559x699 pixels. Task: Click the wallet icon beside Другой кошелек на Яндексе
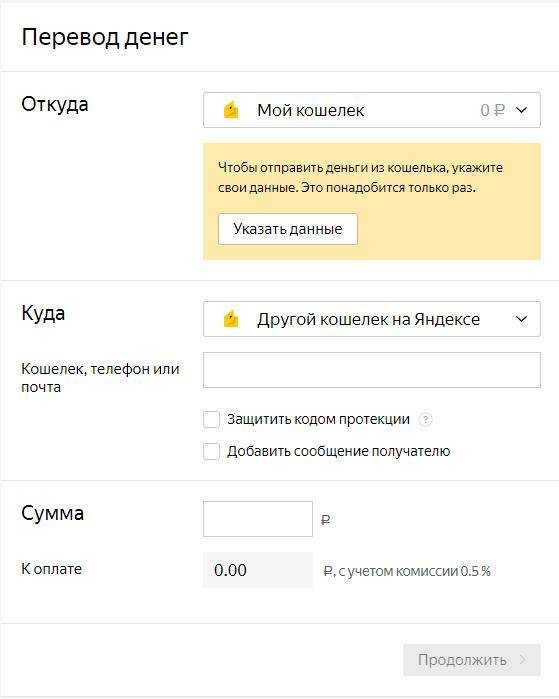[x=231, y=319]
